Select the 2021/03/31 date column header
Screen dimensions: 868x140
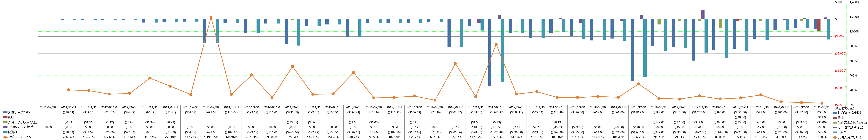(x=822, y=107)
